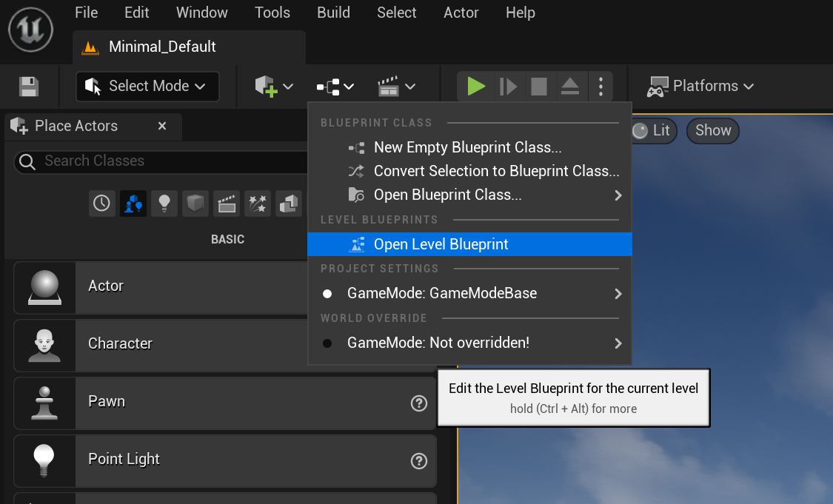The height and width of the screenshot is (504, 833).
Task: Open play options three-dot menu
Action: click(x=601, y=86)
